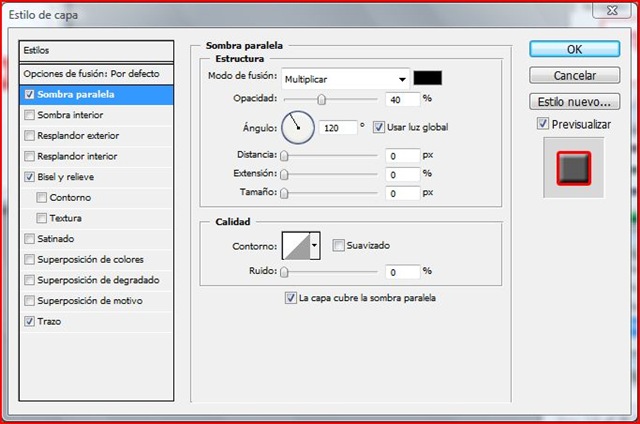Click the Ángulo dial control
640x424 pixels.
[298, 128]
